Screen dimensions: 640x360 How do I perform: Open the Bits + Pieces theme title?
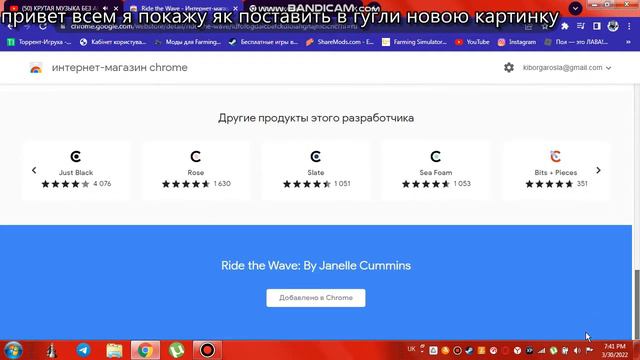pos(556,173)
